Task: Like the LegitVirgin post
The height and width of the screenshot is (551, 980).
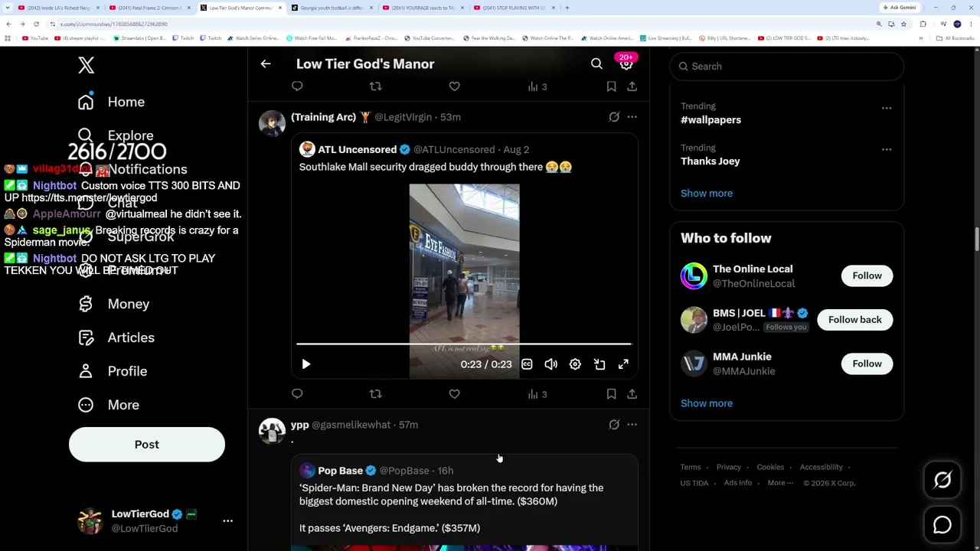Action: (x=454, y=394)
